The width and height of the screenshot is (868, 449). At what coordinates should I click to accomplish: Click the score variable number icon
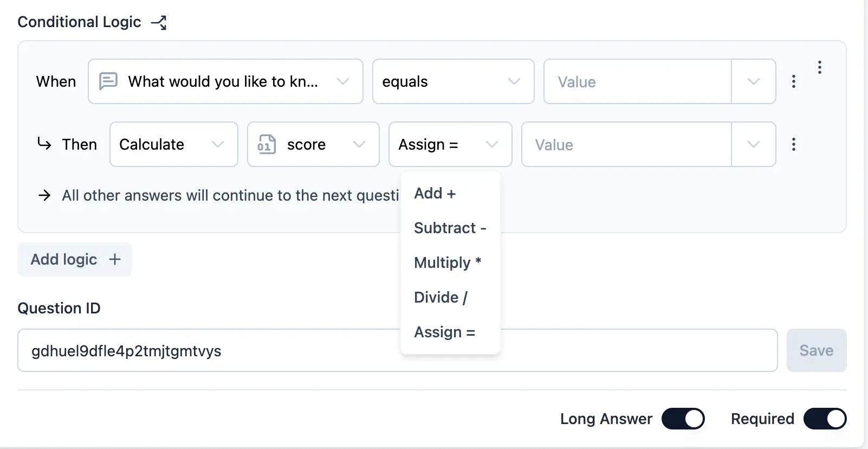tap(267, 144)
